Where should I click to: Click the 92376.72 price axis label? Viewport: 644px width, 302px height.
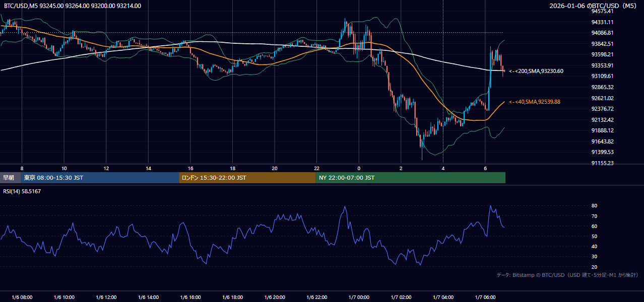[x=602, y=109]
